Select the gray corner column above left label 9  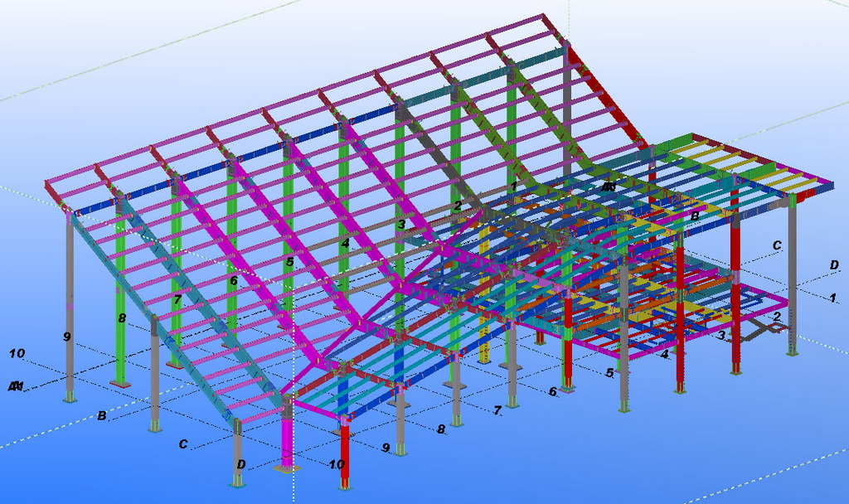70,282
